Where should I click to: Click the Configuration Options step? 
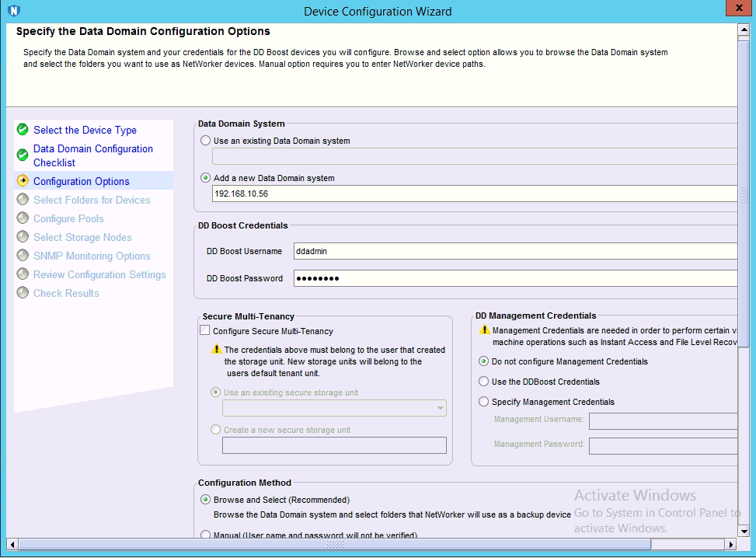(x=81, y=181)
